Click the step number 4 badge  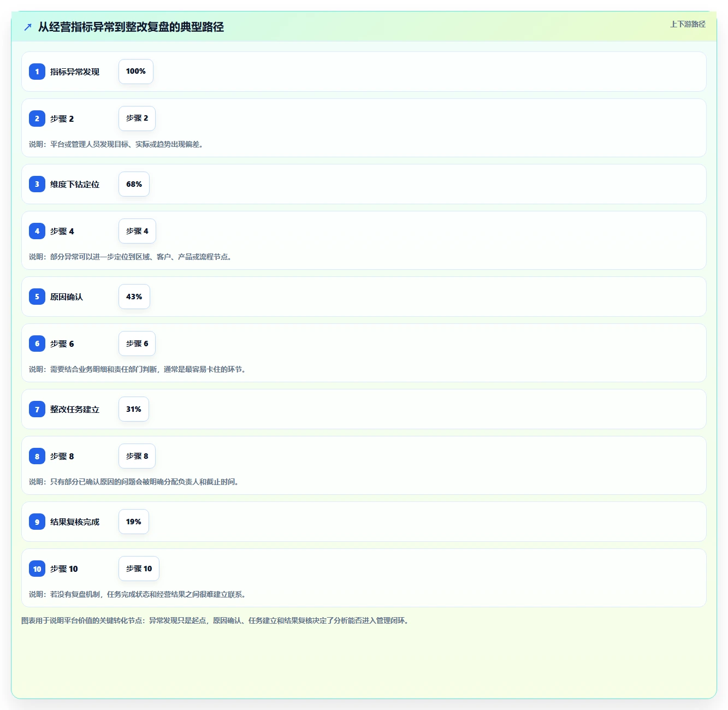(x=37, y=231)
